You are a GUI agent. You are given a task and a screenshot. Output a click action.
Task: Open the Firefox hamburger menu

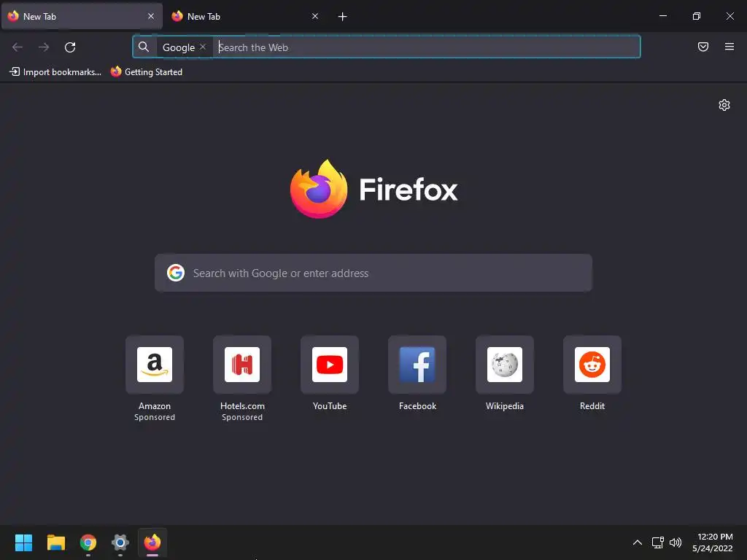click(x=729, y=47)
